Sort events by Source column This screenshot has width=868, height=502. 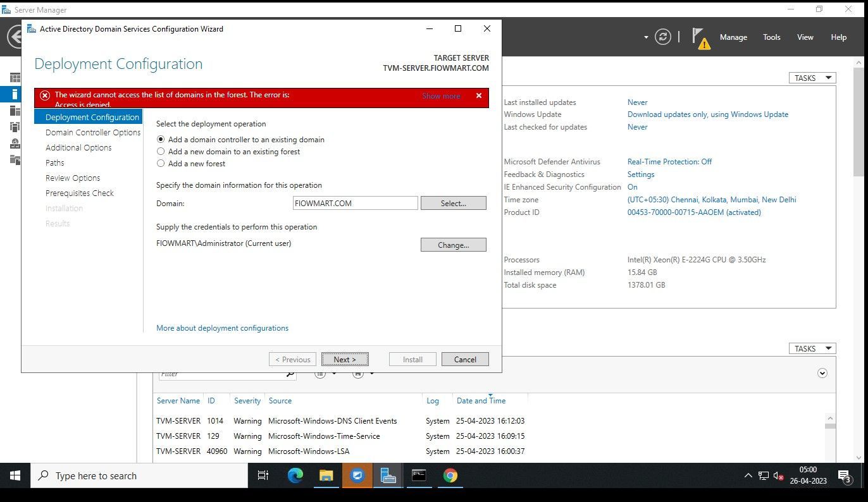pyautogui.click(x=280, y=401)
